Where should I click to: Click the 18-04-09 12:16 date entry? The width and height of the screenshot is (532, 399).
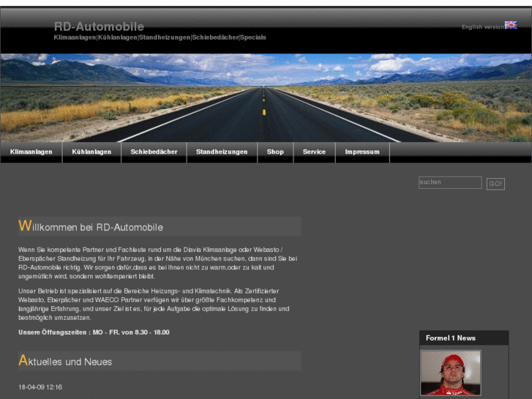coord(40,387)
